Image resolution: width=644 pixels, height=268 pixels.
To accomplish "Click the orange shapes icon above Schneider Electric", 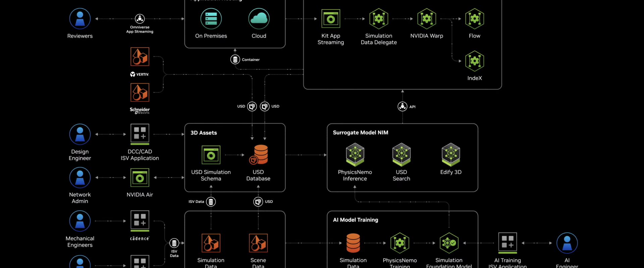I will tap(140, 92).
